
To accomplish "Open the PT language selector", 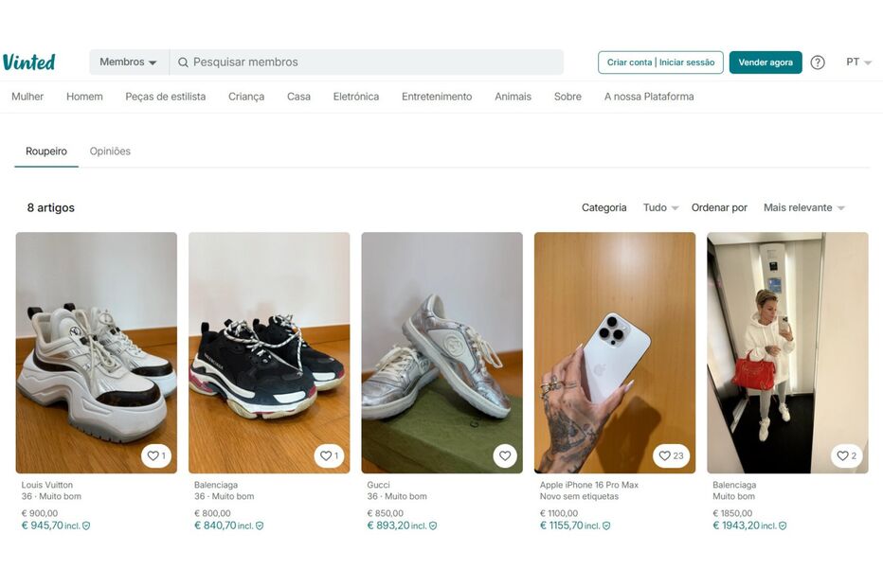I will coord(858,62).
